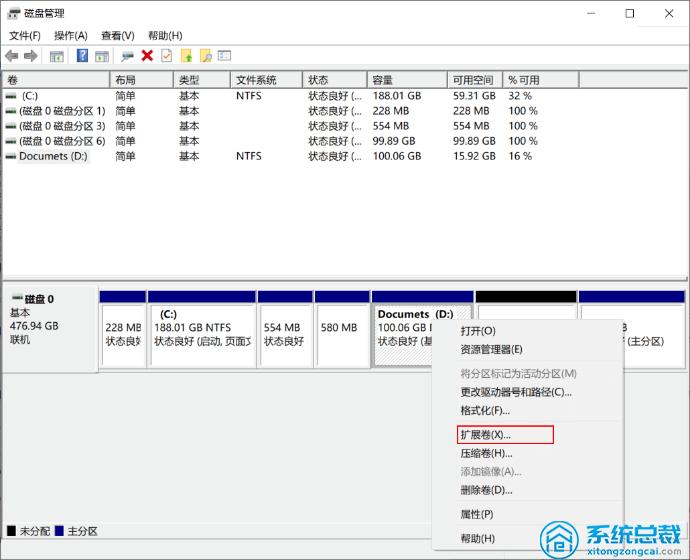Sort by the 可用空间 column header

click(x=475, y=80)
